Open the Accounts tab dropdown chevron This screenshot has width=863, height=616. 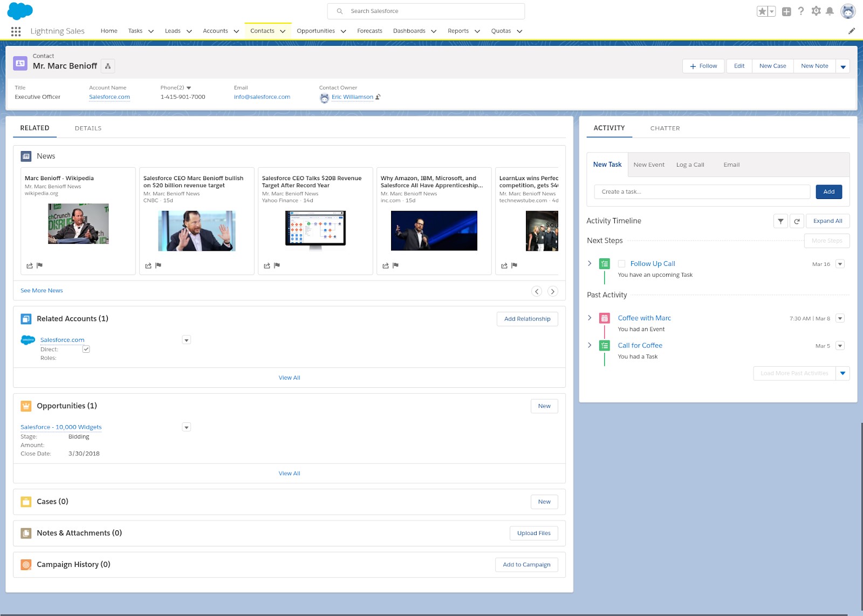236,31
